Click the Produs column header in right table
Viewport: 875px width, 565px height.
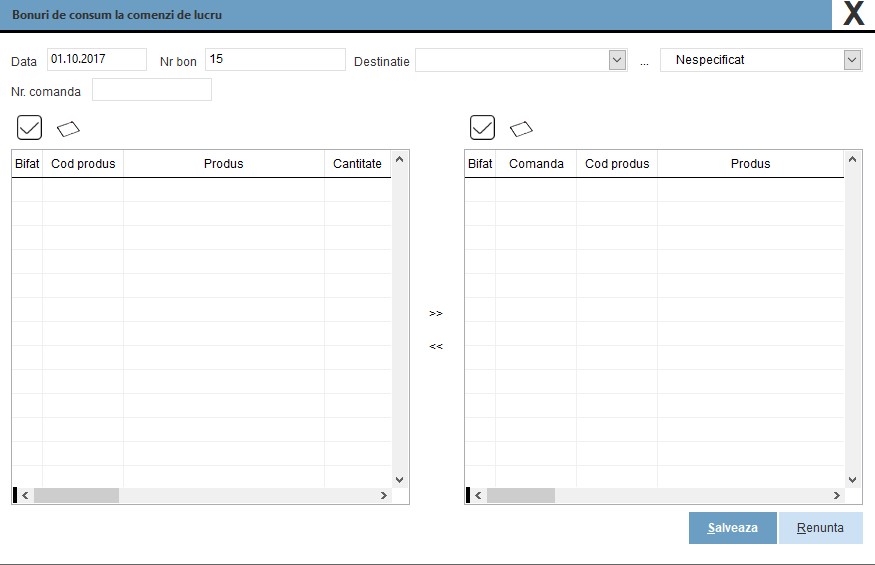[x=751, y=164]
